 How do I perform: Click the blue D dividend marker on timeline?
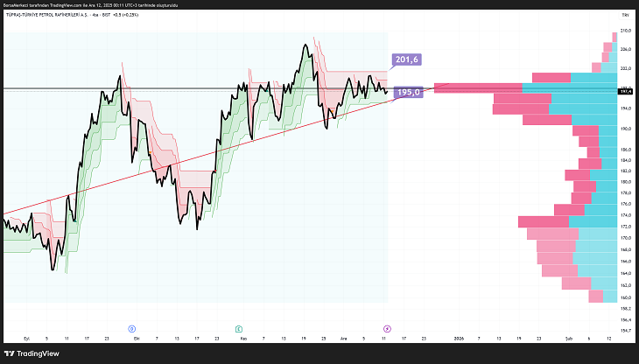(132, 328)
